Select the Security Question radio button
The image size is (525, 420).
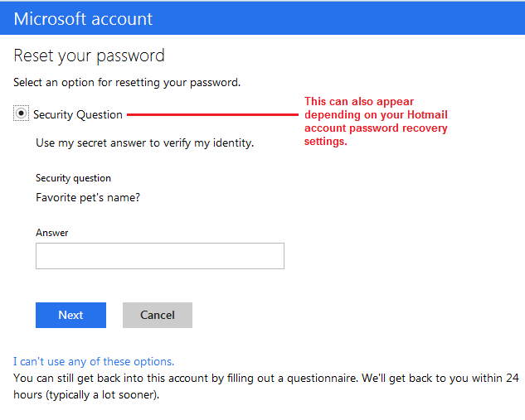(x=21, y=113)
